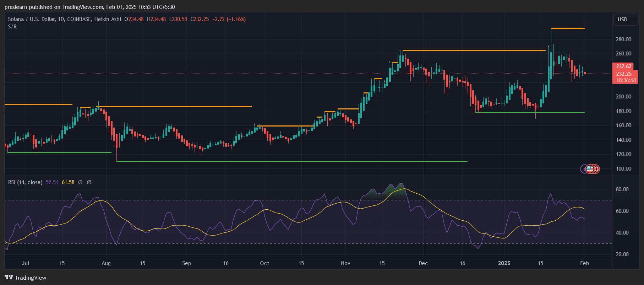This screenshot has width=644, height=285.
Task: Click the Feb label on the time axis
Action: (584, 263)
